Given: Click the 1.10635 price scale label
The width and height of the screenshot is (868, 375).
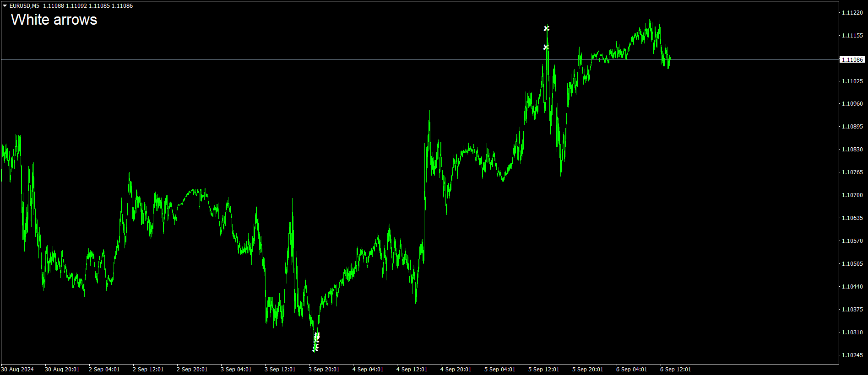Looking at the screenshot, I should click(852, 218).
